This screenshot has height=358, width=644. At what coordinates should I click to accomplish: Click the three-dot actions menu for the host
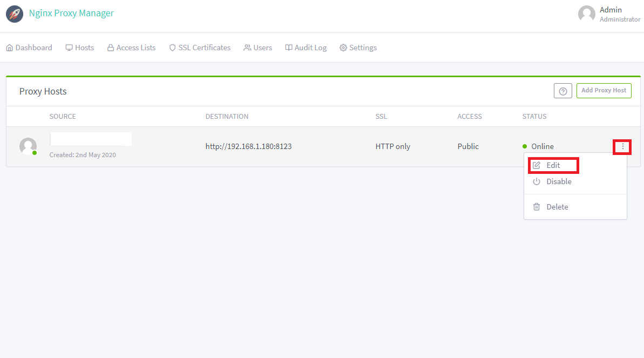coord(622,146)
